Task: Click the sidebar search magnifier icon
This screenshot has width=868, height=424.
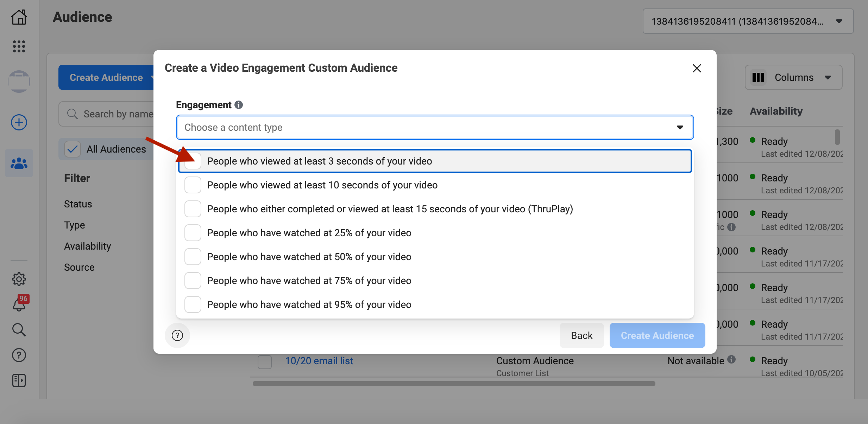Action: [x=19, y=330]
